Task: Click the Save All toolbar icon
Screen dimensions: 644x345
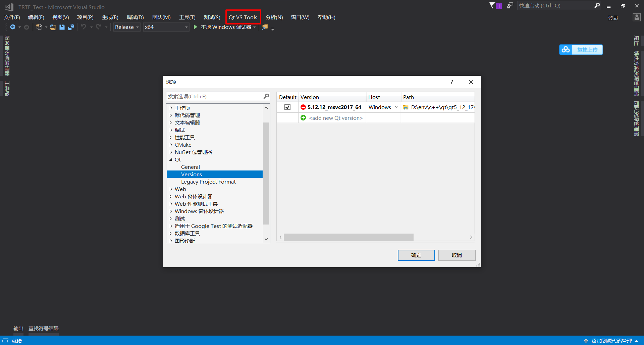Action: pos(71,27)
